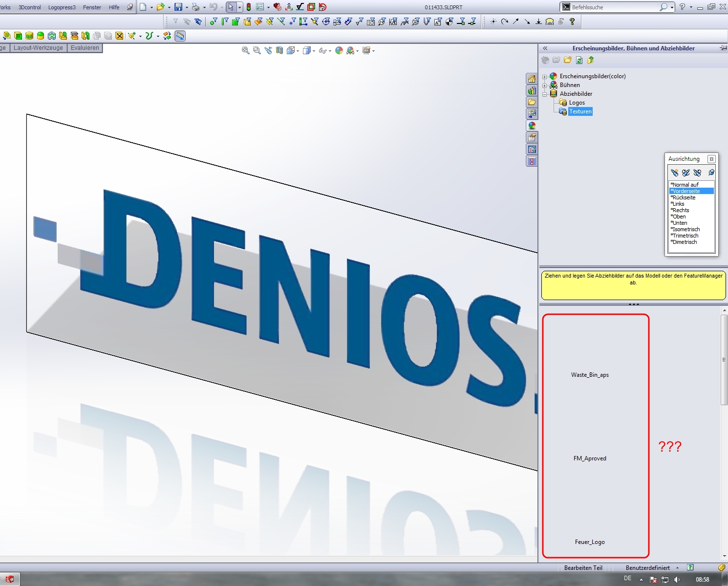Click the yellow help question mark toolbar icon

[x=572, y=22]
